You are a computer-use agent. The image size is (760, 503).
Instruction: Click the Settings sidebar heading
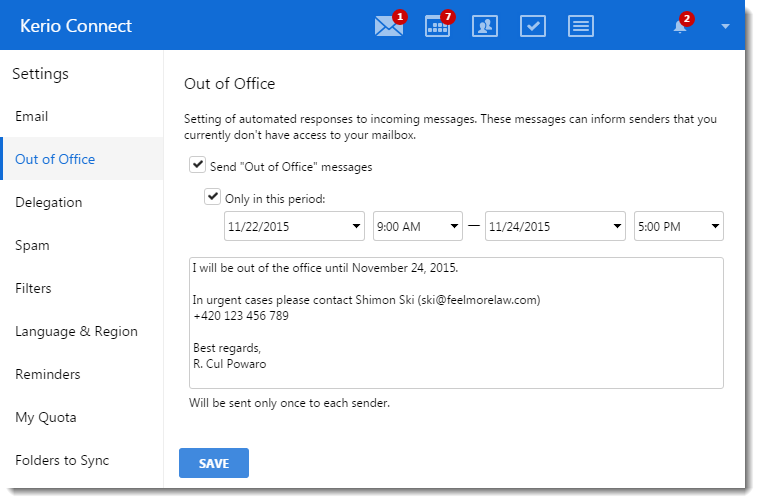click(40, 74)
